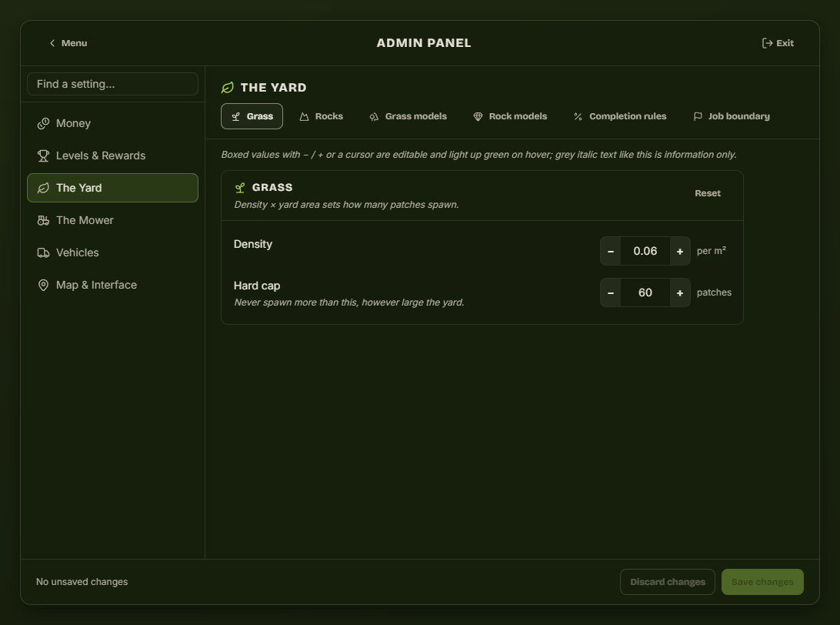Switch to the Completion rules tab
Screen dimensions: 840x625
[x=620, y=116]
